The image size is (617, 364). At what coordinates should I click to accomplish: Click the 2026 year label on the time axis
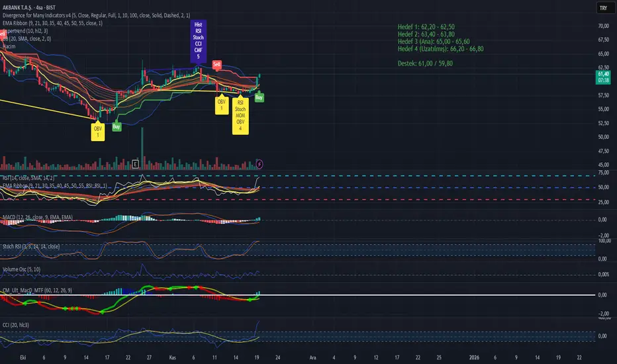point(474,357)
